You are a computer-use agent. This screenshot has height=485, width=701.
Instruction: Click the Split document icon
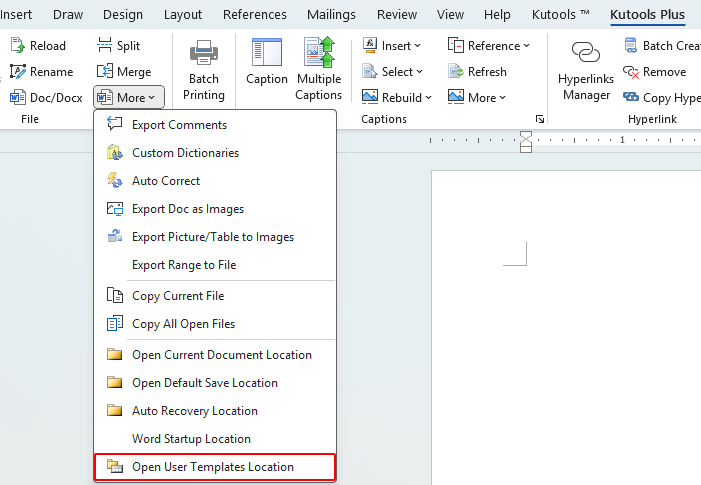106,46
